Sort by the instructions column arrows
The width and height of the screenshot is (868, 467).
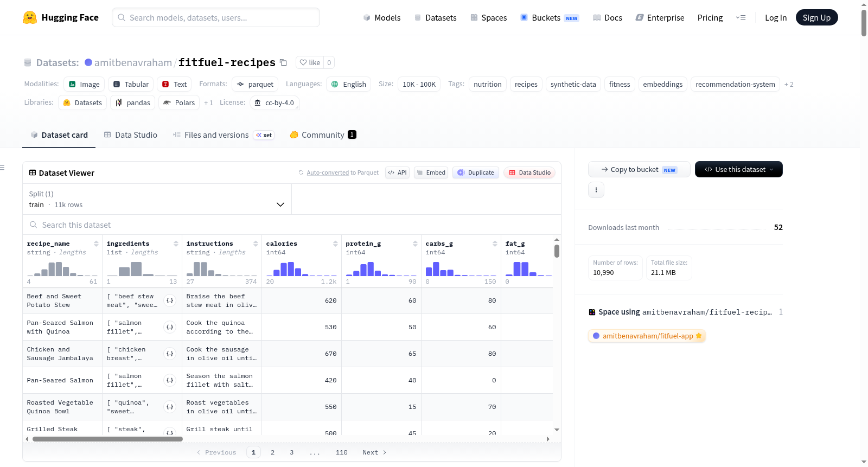click(256, 244)
